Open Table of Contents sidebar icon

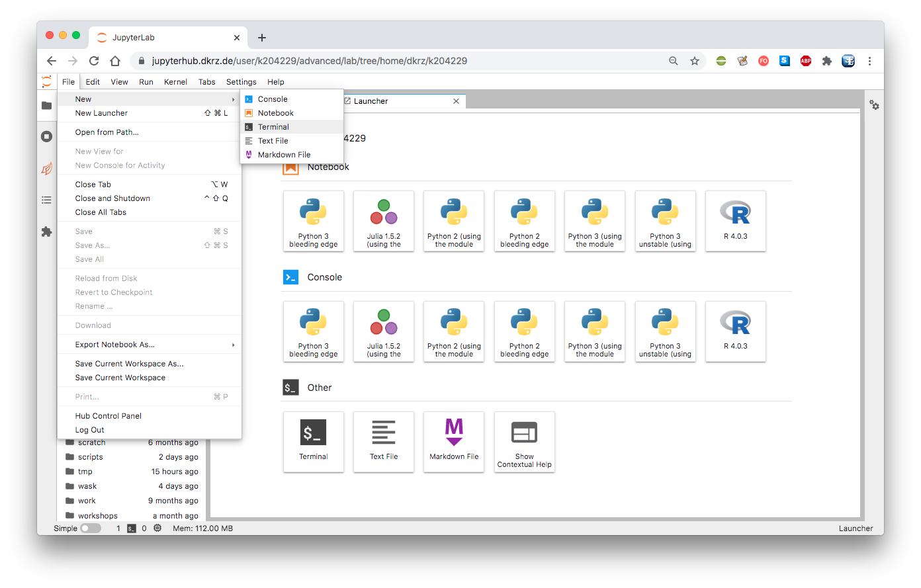click(46, 200)
